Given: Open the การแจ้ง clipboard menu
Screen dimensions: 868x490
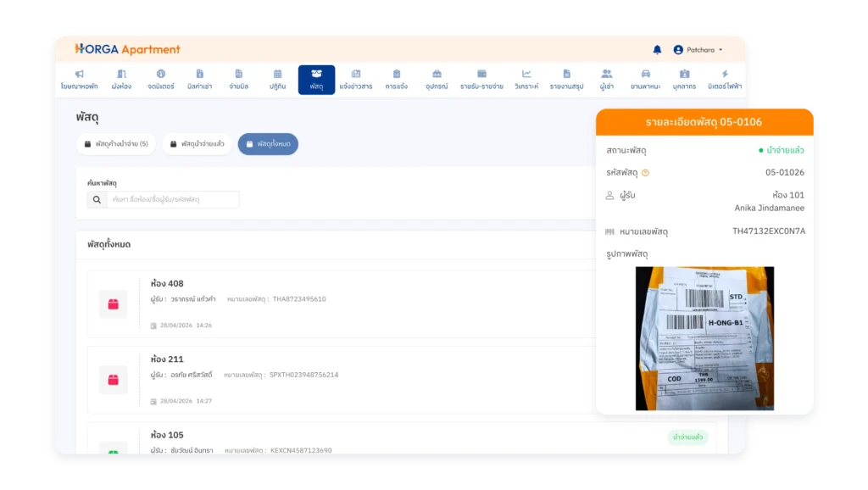Looking at the screenshot, I should (397, 80).
